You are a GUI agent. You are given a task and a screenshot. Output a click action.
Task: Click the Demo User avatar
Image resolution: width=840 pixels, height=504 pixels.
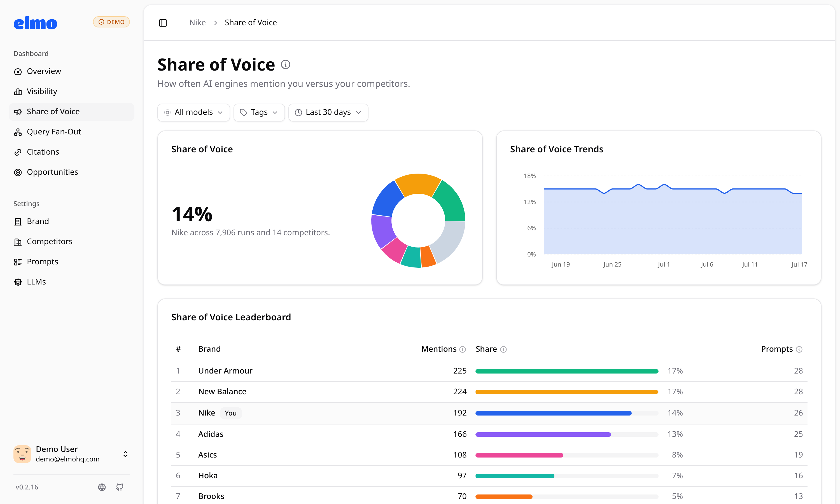22,454
